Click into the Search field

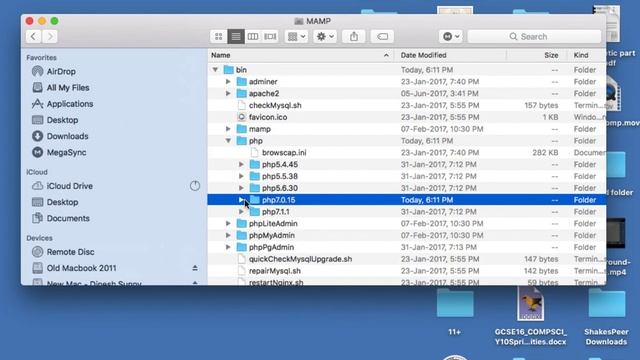click(x=534, y=37)
